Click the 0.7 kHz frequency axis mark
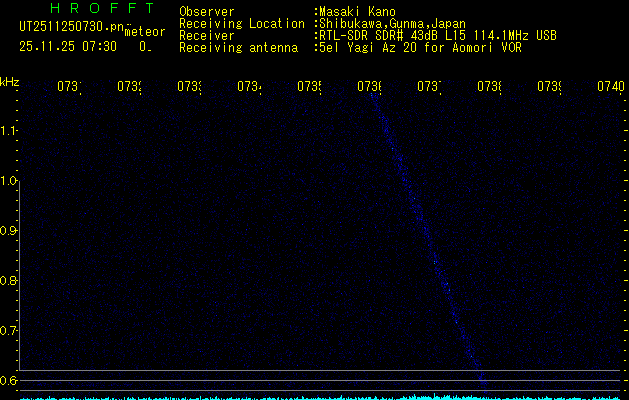 click(x=9, y=330)
